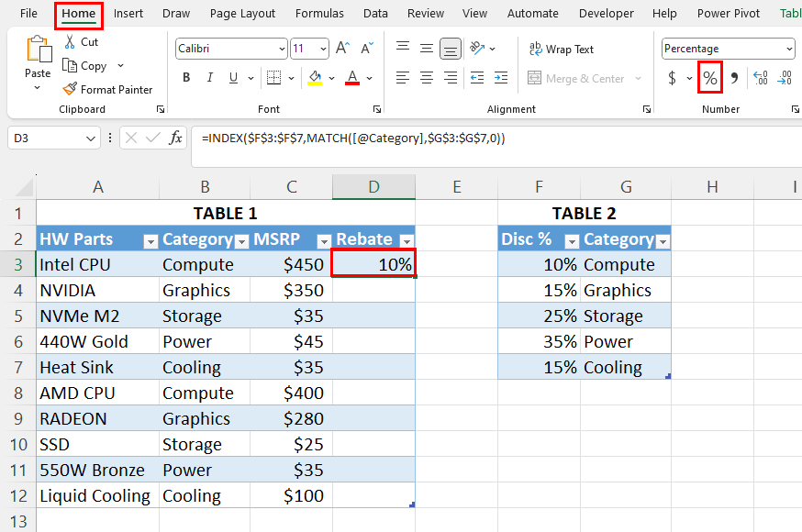Switch to the Page Layout tab
This screenshot has height=532, width=802.
click(x=242, y=13)
